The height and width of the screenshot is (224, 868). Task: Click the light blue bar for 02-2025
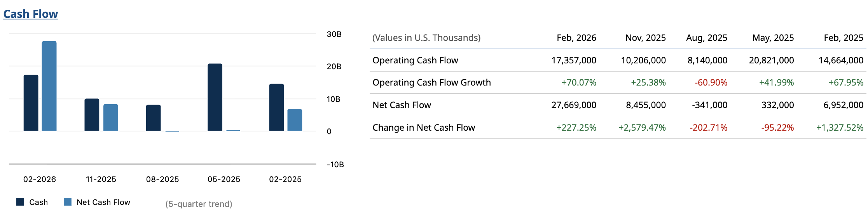coord(295,120)
